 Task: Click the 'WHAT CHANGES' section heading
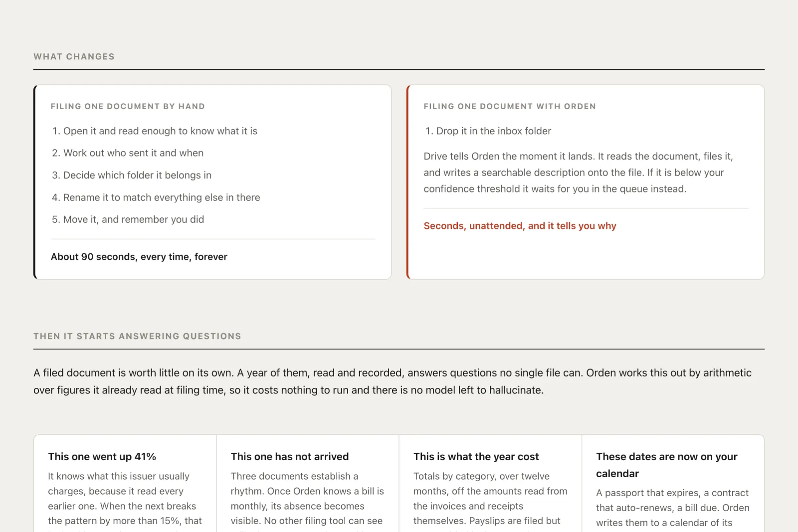(x=74, y=57)
